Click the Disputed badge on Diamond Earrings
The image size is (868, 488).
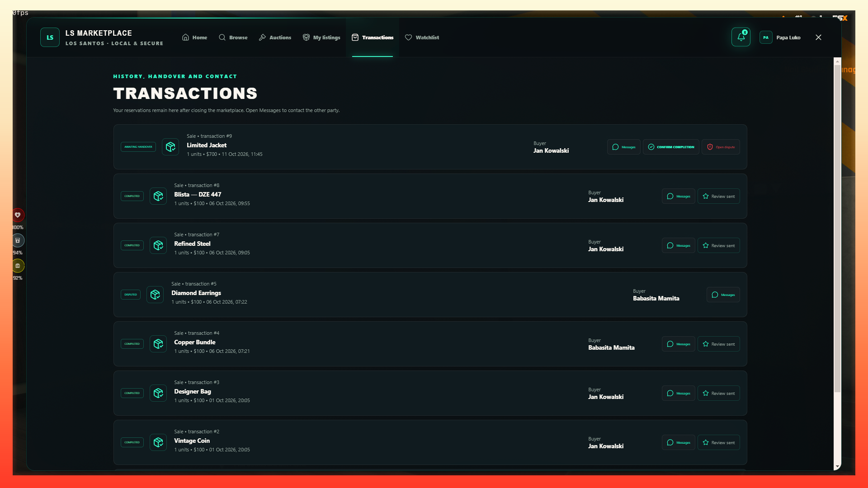(x=131, y=295)
